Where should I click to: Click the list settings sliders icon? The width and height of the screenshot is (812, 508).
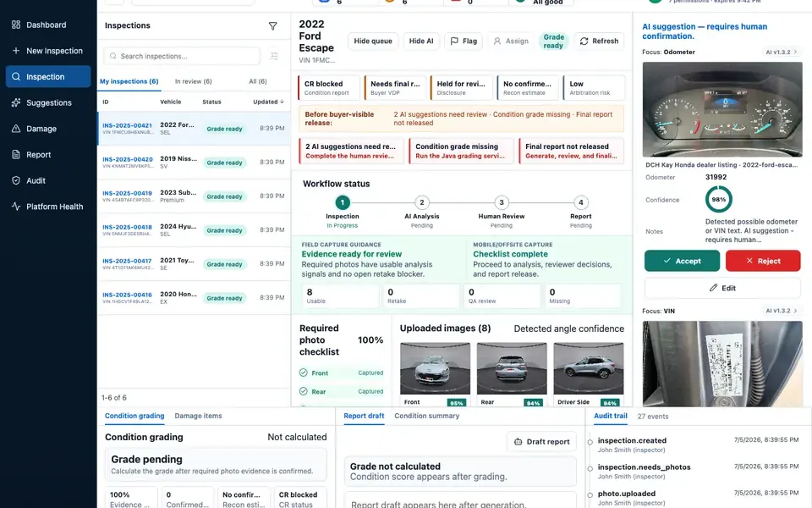point(274,56)
